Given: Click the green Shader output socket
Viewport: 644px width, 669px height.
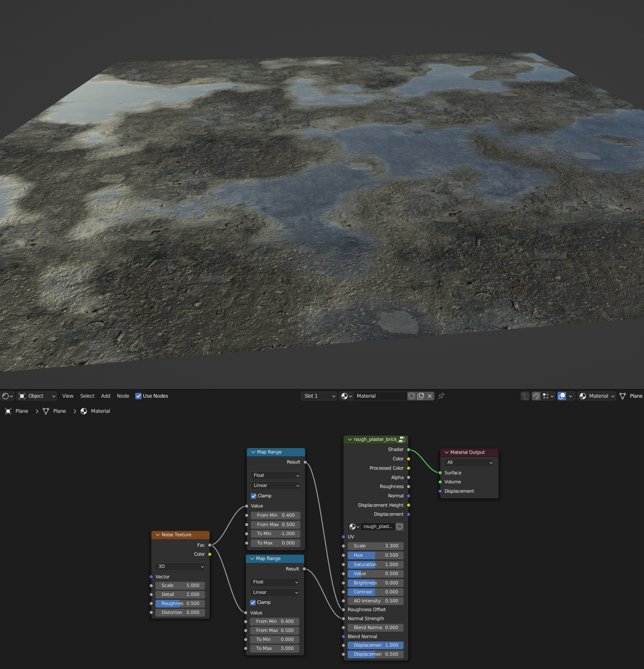Looking at the screenshot, I should click(x=409, y=449).
